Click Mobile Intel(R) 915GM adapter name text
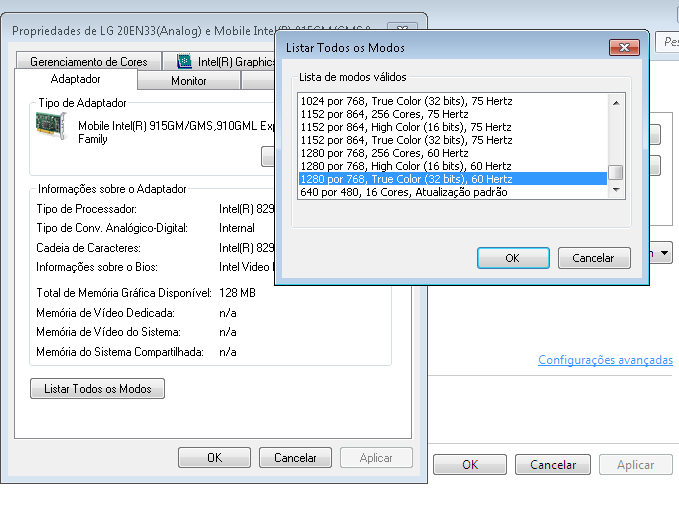The height and width of the screenshot is (517, 679). 175,132
